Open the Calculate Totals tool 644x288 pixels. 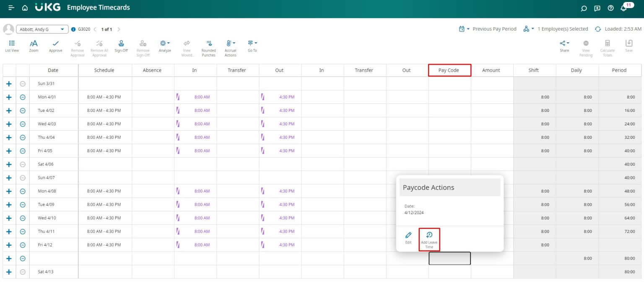click(607, 46)
